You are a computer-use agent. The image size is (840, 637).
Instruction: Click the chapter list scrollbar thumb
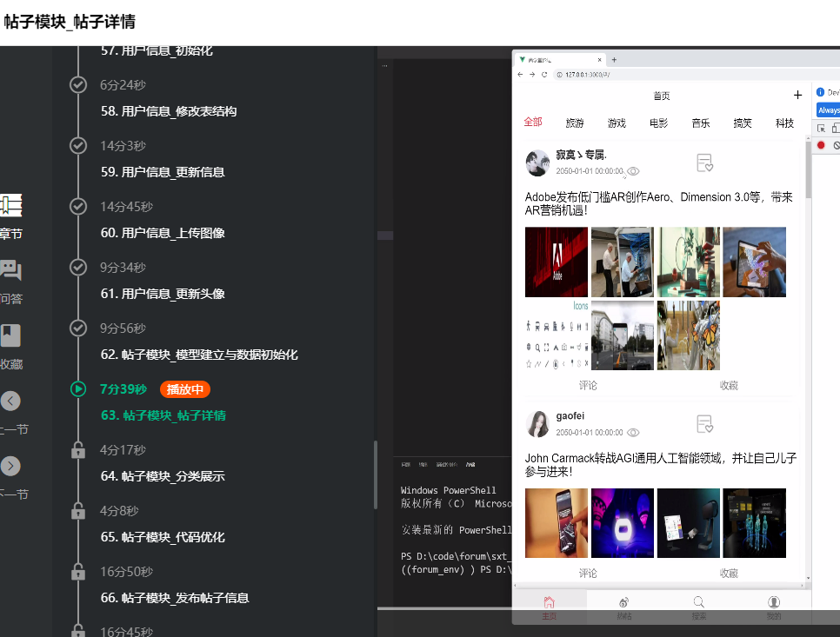point(376,474)
